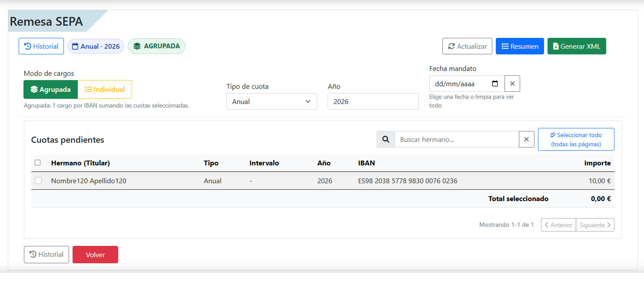
Task: Clear the Fecha mandato date with X
Action: tap(512, 84)
